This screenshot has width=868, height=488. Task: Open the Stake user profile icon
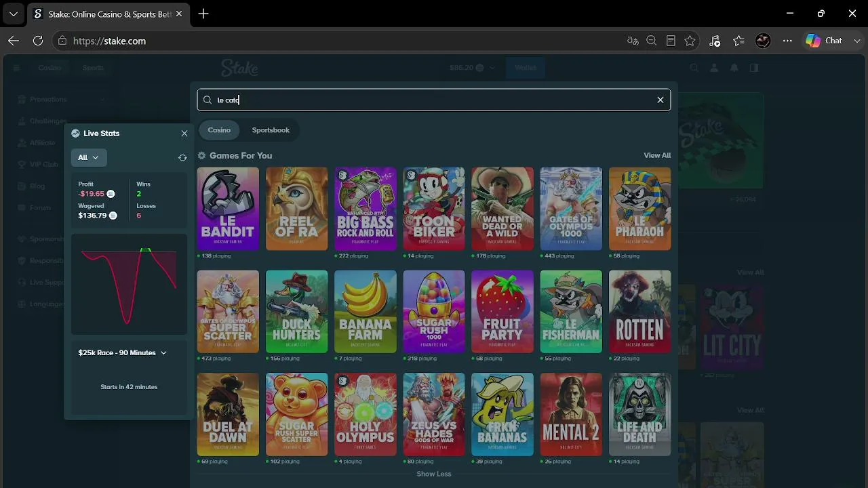pos(714,68)
